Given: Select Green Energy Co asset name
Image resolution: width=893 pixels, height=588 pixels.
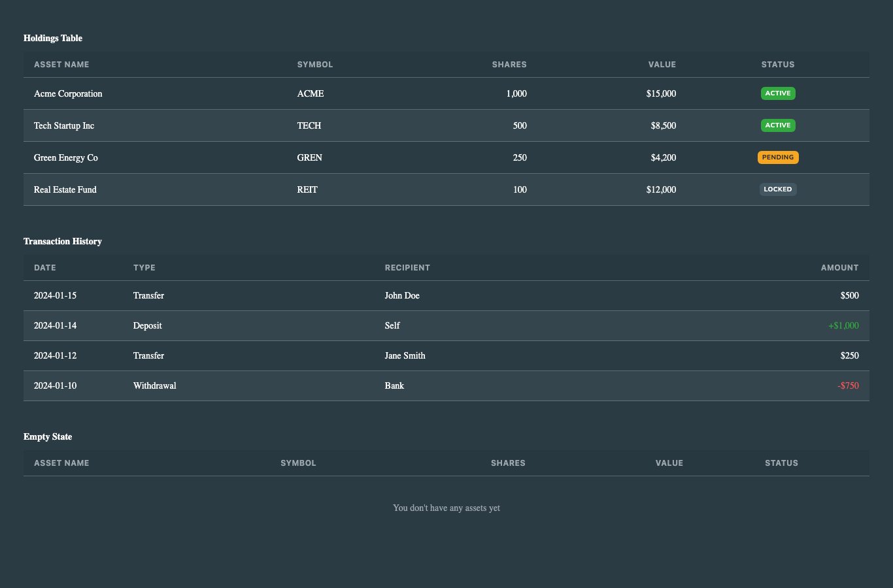Looking at the screenshot, I should (66, 157).
